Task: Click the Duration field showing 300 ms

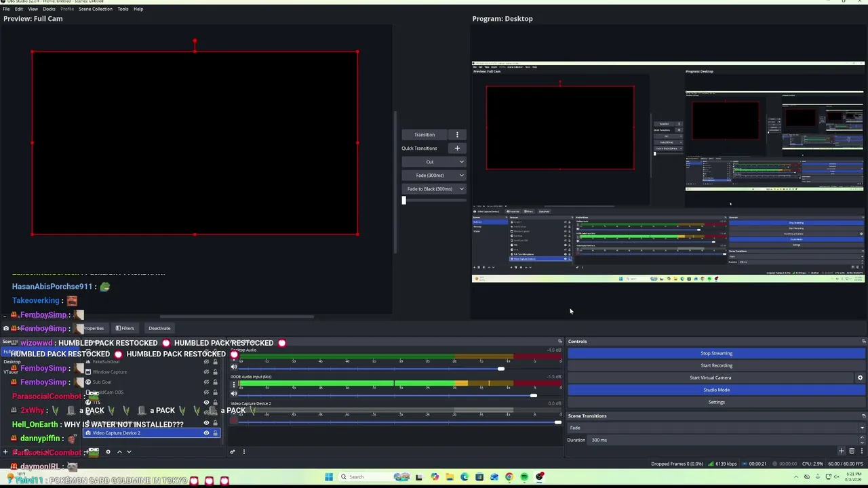Action: click(x=726, y=440)
